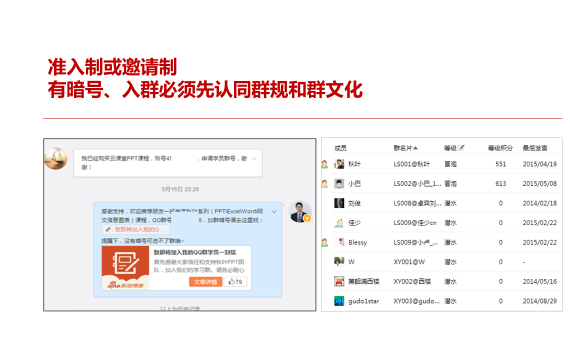The image size is (570, 360).
Task: Click gudo1star's blue avatar
Action: [x=339, y=301]
